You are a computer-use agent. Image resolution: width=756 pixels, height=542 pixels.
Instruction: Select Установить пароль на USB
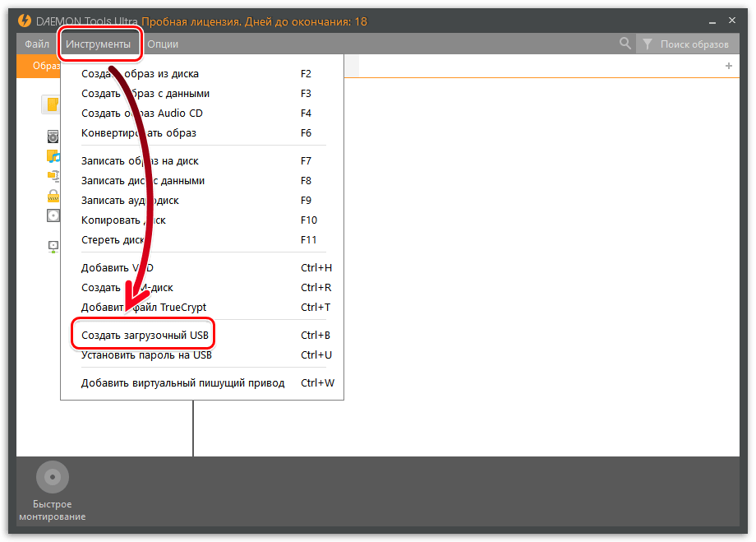coord(146,355)
